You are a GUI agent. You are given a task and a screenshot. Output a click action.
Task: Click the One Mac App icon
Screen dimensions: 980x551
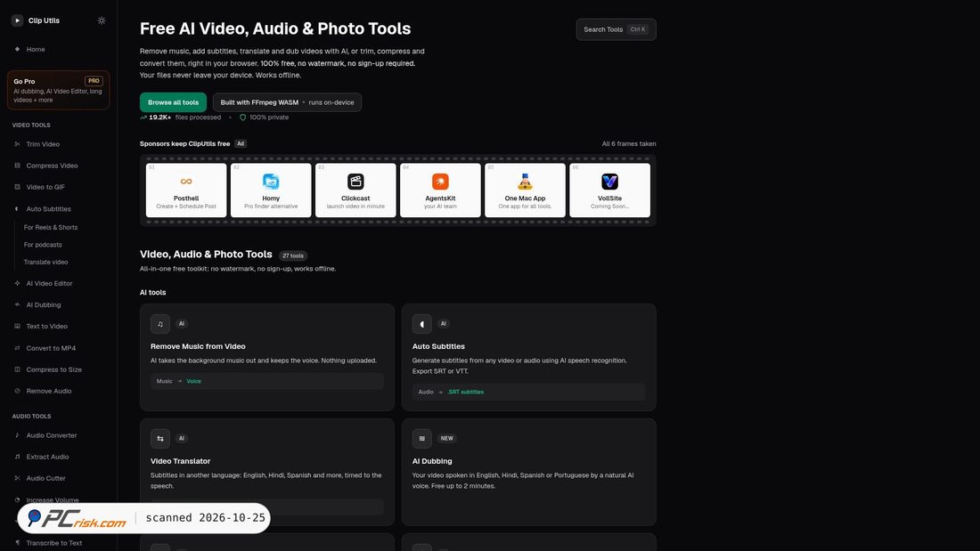tap(525, 182)
